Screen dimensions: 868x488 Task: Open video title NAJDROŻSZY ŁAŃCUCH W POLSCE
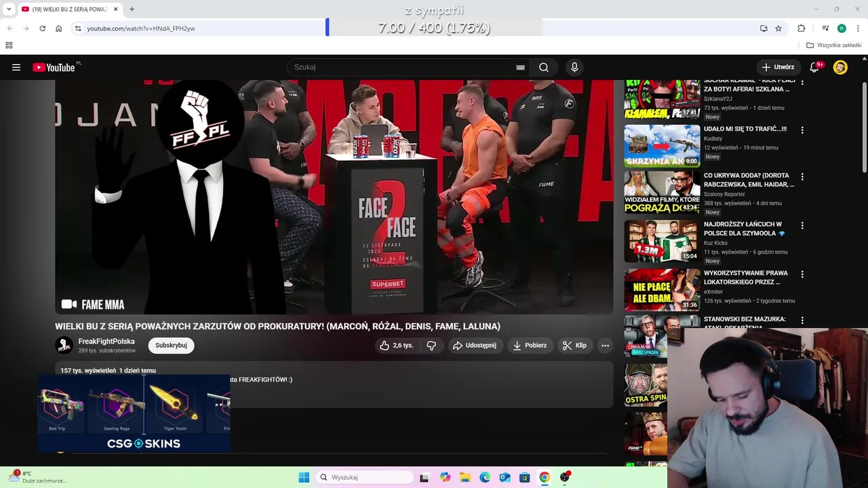pyautogui.click(x=743, y=228)
